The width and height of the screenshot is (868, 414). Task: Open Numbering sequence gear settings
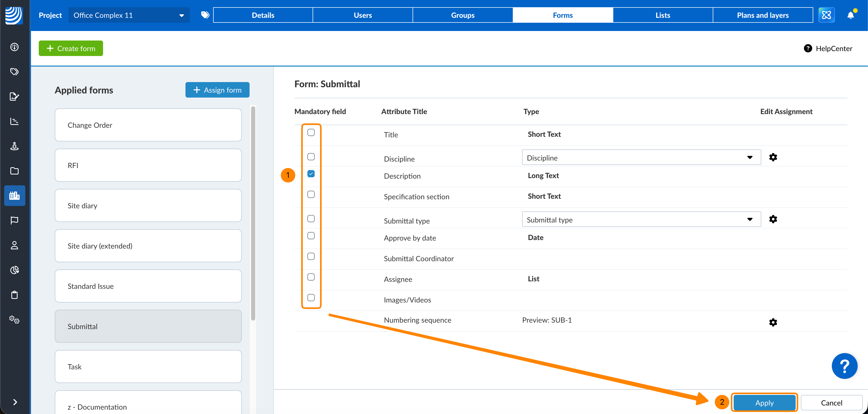(x=773, y=322)
